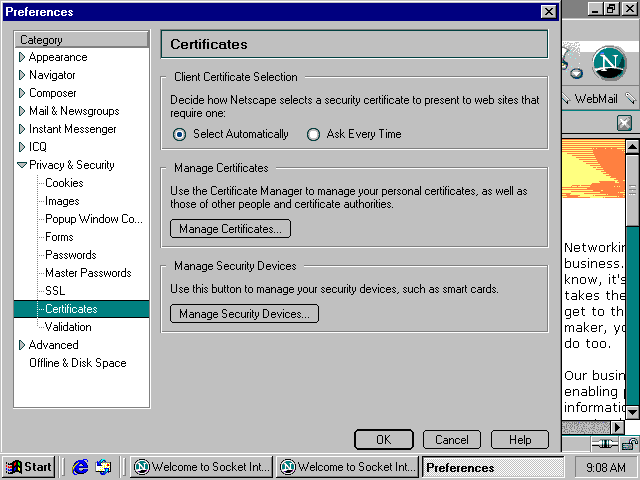Open Internet Explorer from quick launch
Viewport: 640px width, 480px height.
pyautogui.click(x=80, y=467)
